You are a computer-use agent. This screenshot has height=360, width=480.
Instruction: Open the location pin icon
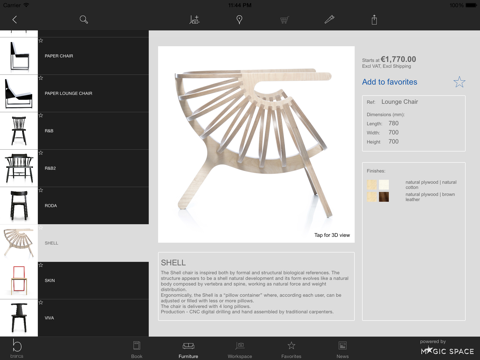coord(239,20)
